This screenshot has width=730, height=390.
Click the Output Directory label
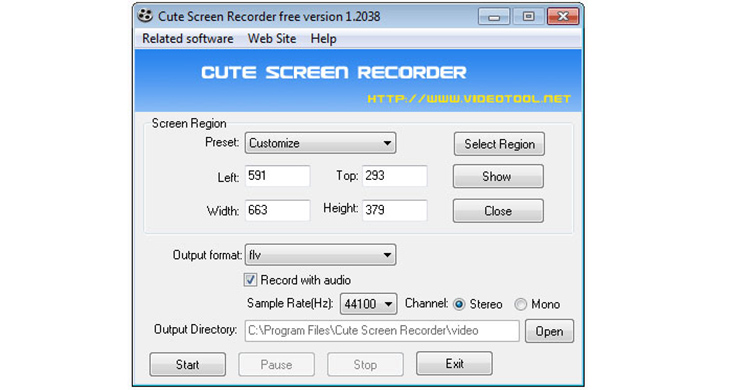[x=196, y=329]
